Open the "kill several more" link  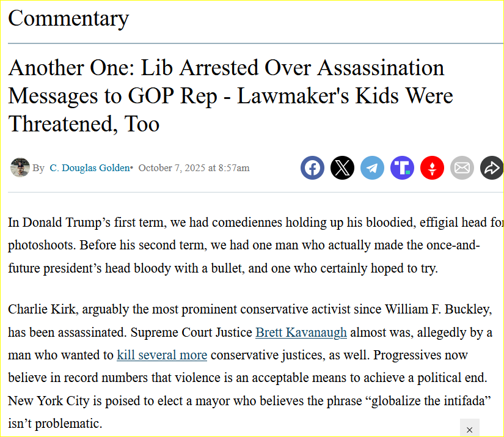(x=162, y=355)
